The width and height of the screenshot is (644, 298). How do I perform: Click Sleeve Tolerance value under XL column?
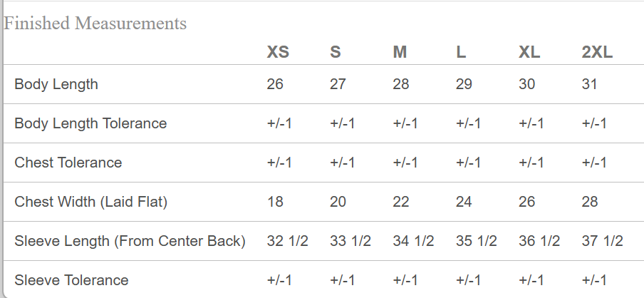tap(531, 280)
